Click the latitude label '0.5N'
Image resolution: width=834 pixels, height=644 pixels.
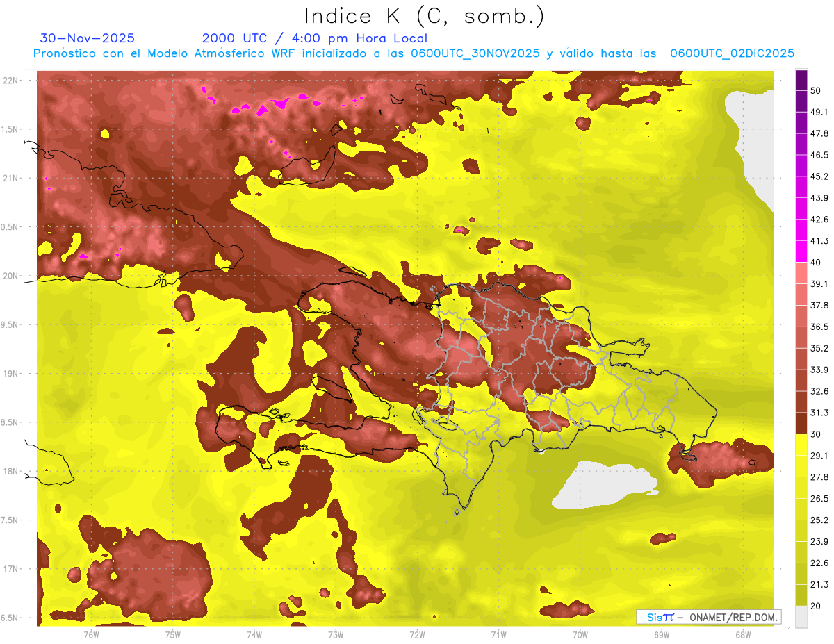click(x=10, y=227)
